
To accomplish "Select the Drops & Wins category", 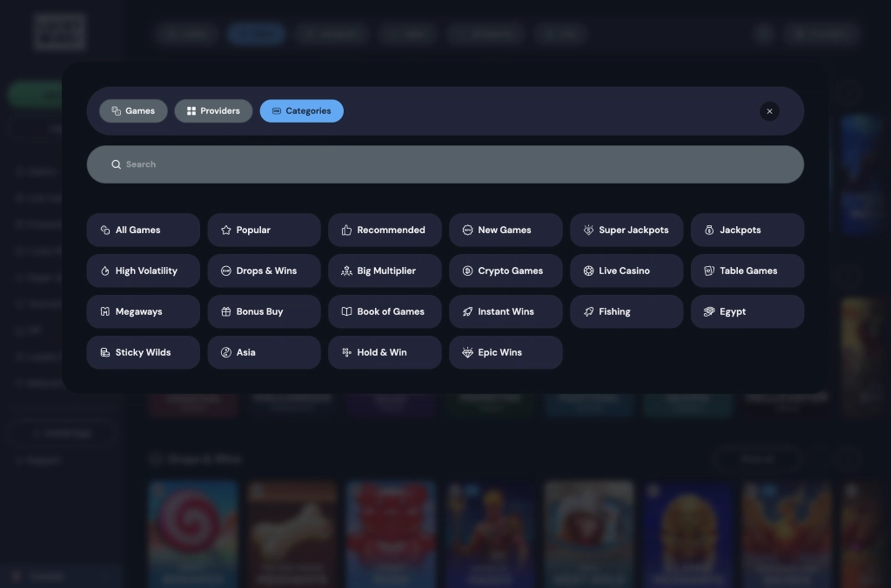I will click(x=264, y=271).
